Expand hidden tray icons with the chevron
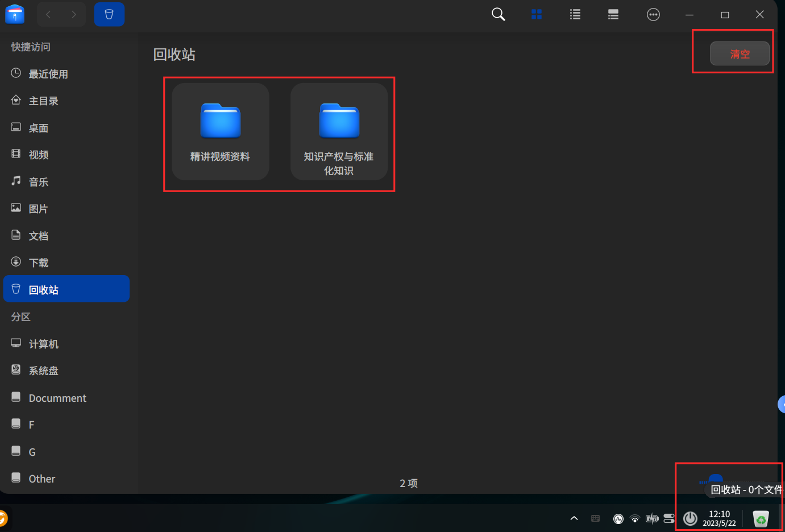This screenshot has width=785, height=532. coord(574,518)
